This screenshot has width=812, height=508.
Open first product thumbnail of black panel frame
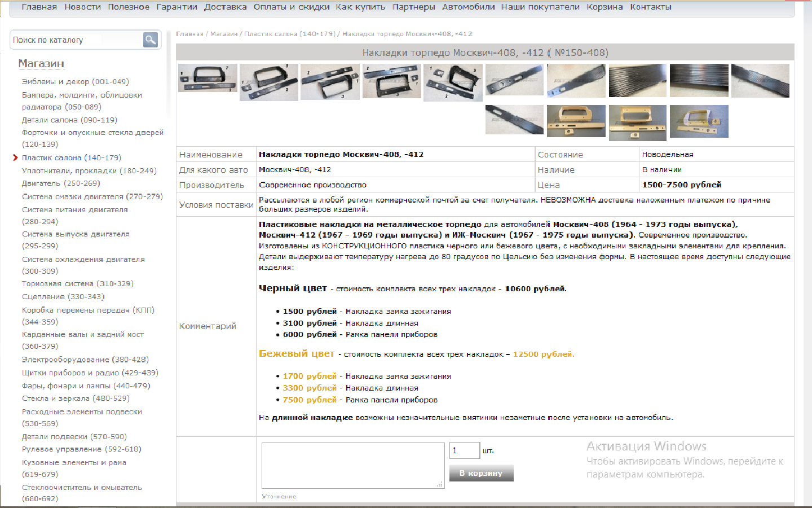click(x=208, y=78)
